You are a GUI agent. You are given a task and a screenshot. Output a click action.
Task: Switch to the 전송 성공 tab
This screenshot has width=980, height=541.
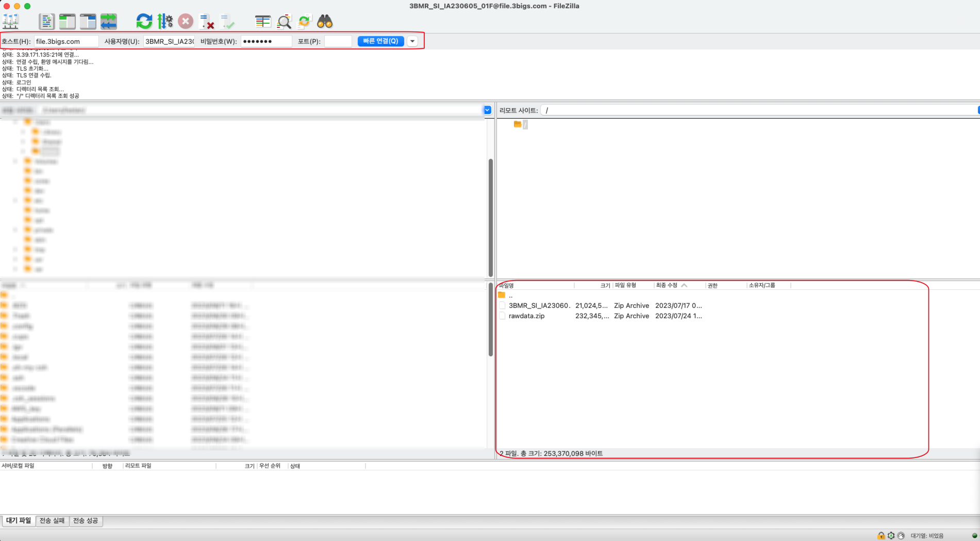click(x=86, y=521)
